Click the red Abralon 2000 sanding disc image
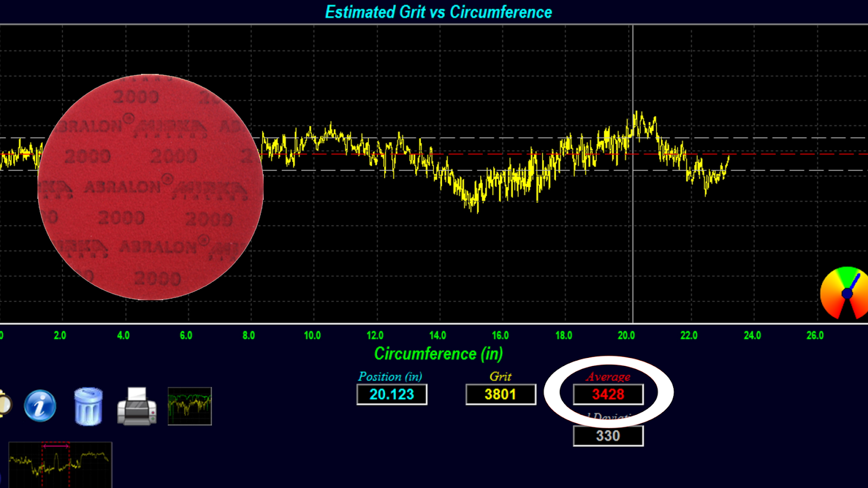The width and height of the screenshot is (868, 488). coord(151,187)
